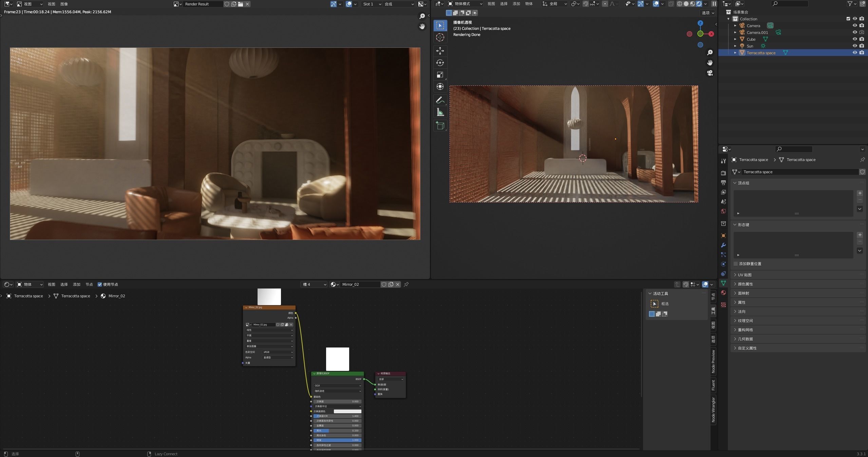This screenshot has width=868, height=457.
Task: Open the Object properties tab
Action: click(723, 236)
